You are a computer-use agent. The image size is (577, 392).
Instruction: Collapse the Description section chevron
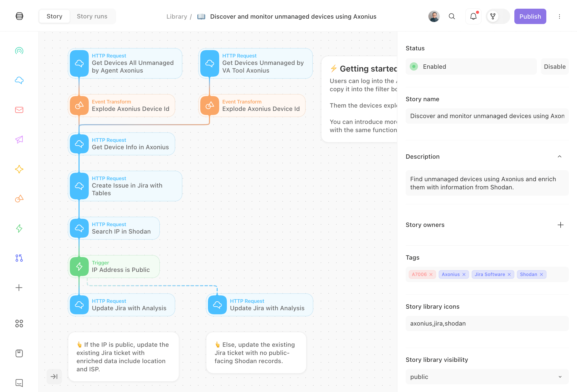(x=560, y=157)
